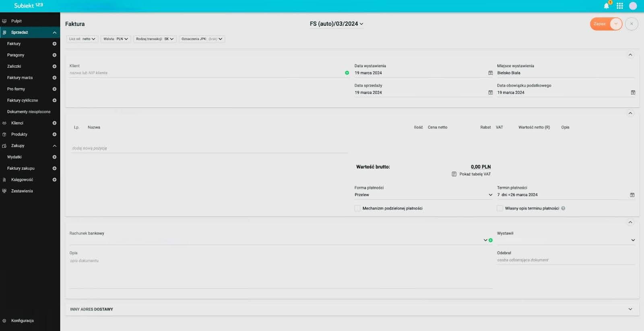The width and height of the screenshot is (644, 331).
Task: Click the plus icon next to Faktury
Action: point(54,44)
